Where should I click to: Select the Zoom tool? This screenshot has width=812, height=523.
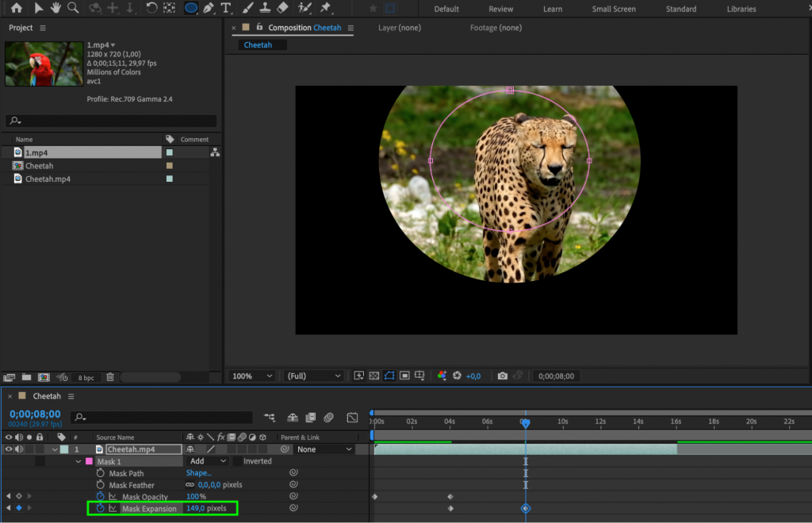[x=72, y=9]
